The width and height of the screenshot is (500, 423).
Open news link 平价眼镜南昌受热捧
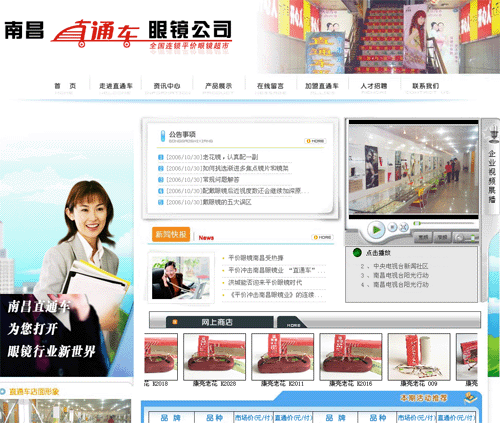[x=256, y=258]
